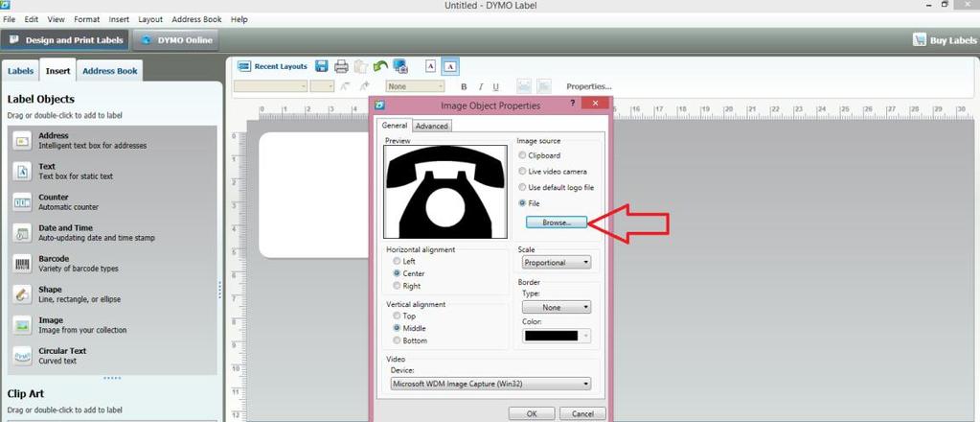Click the grow font size icon

364,86
